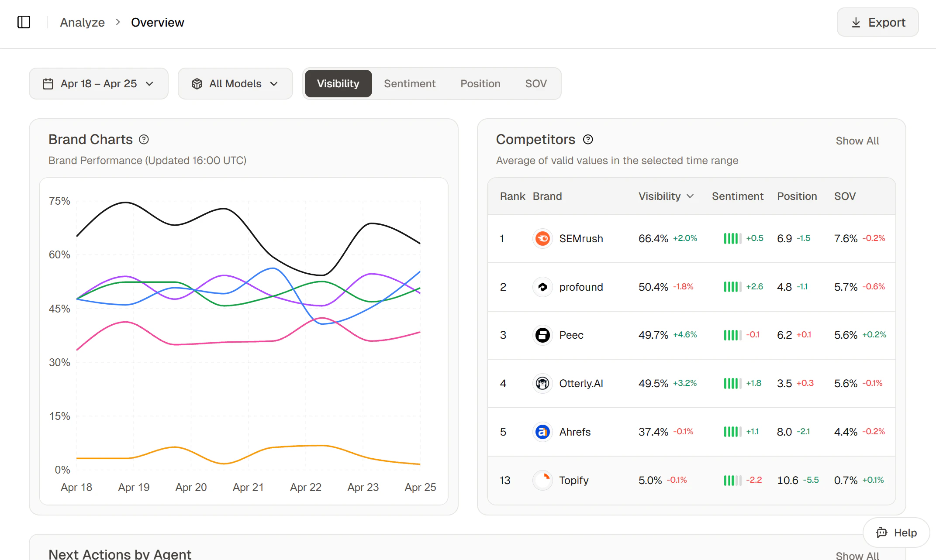Click Topify SOV value 0.7%
Viewport: 936px width, 560px height.
(846, 480)
